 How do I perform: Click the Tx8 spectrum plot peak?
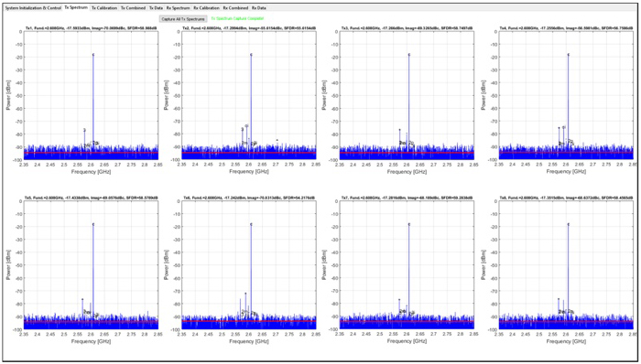point(569,224)
